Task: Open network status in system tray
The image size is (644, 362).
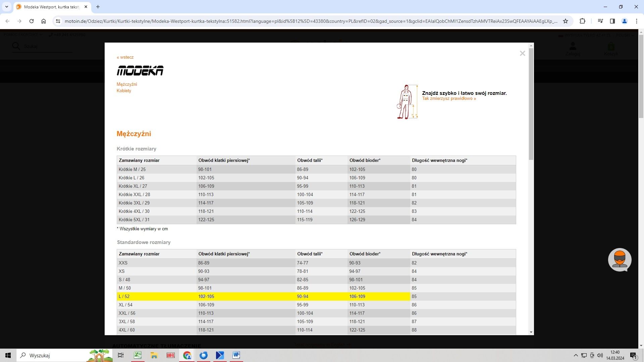Action: (x=584, y=355)
